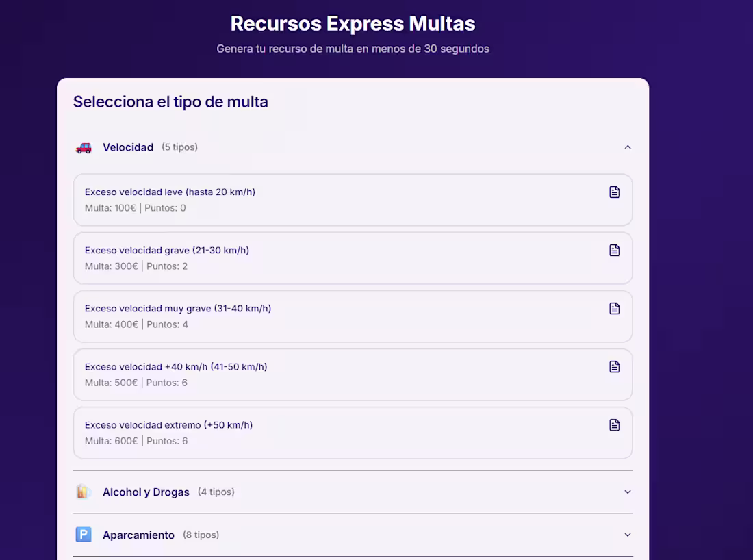The width and height of the screenshot is (753, 560).
Task: Select Exceso velocidad muy grave (31-40 km/h)
Action: pos(353,316)
